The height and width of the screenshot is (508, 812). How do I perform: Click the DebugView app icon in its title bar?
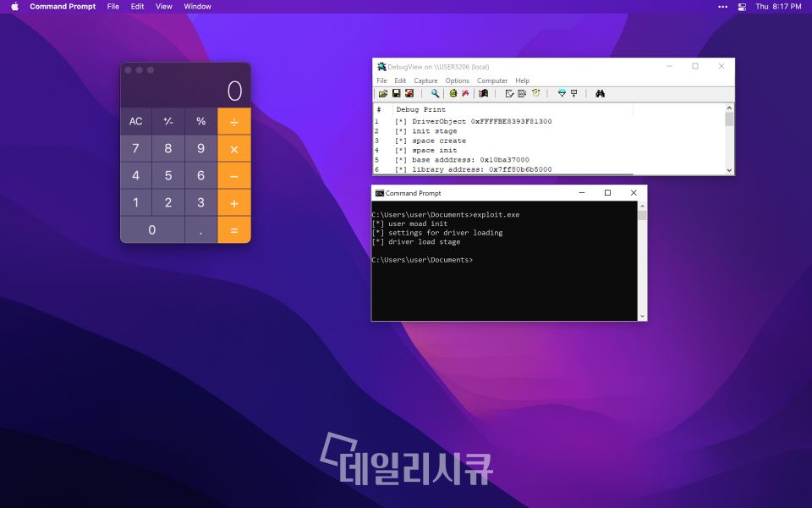tap(381, 66)
